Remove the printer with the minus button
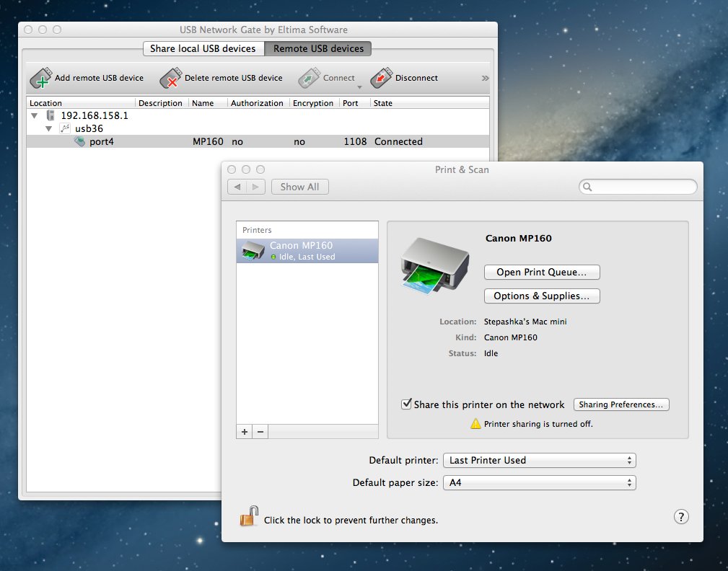728x571 pixels. point(260,432)
